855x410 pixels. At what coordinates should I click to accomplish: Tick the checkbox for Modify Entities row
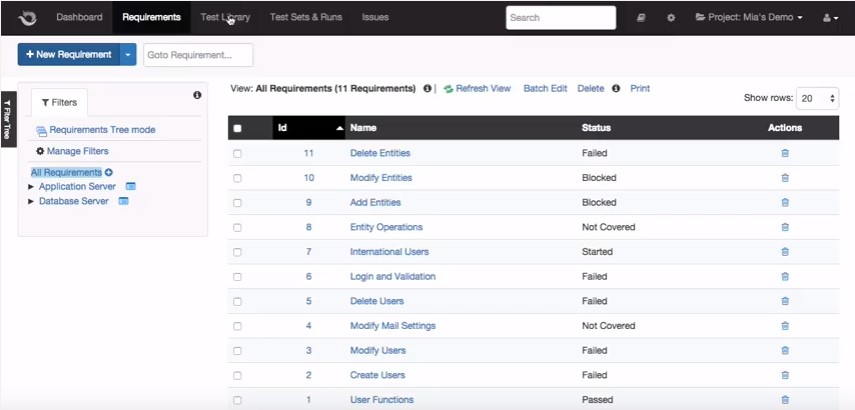click(x=237, y=178)
